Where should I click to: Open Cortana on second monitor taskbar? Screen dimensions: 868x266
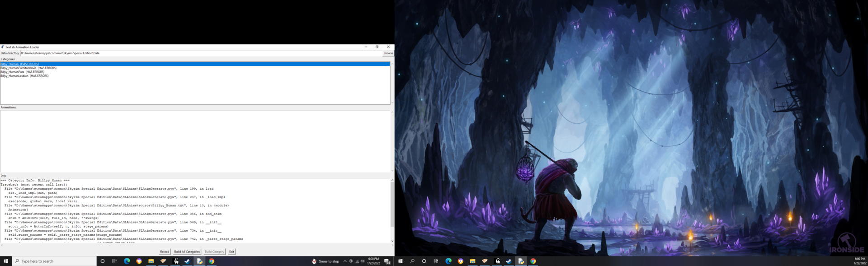424,261
